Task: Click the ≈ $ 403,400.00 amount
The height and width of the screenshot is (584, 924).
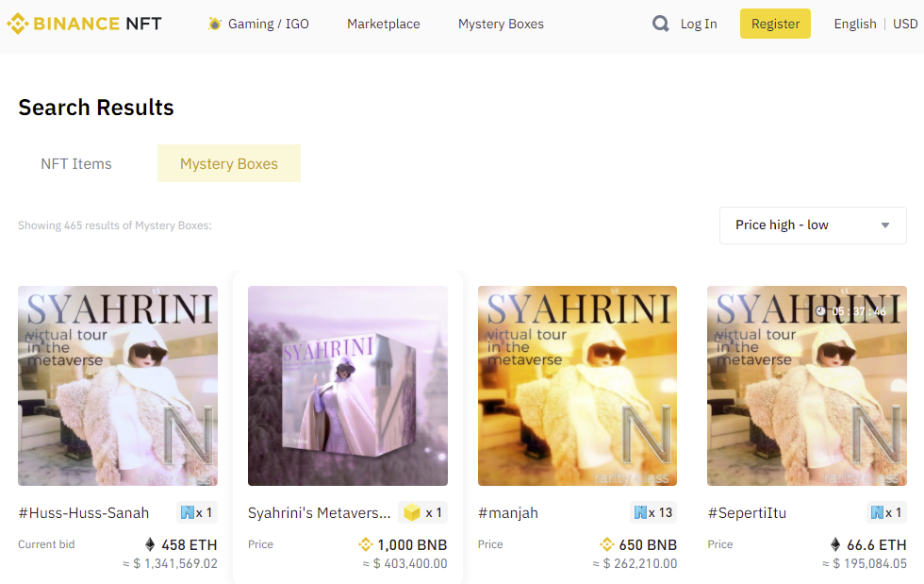Action: coord(404,563)
